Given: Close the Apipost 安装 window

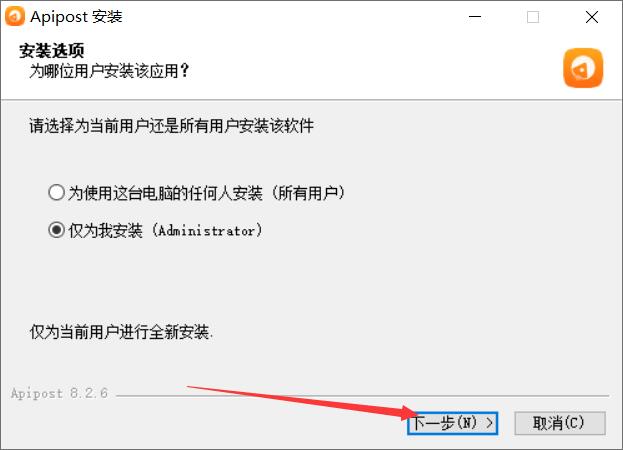Looking at the screenshot, I should tap(592, 17).
